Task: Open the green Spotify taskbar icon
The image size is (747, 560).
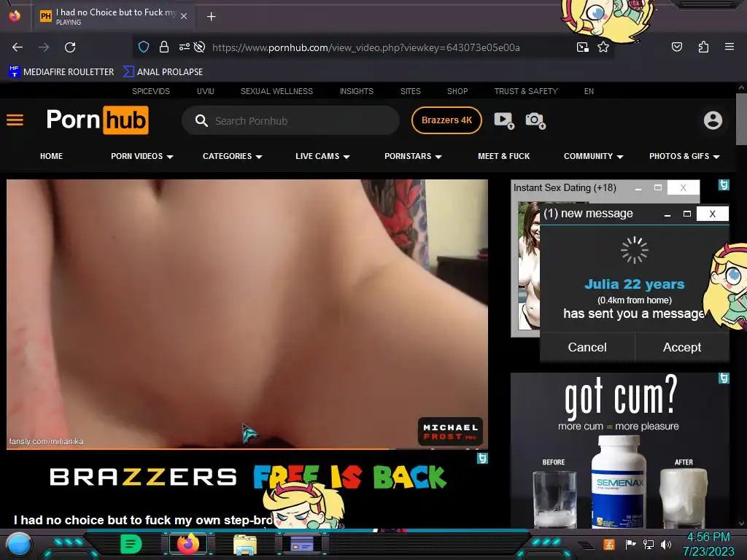Action: pyautogui.click(x=131, y=544)
